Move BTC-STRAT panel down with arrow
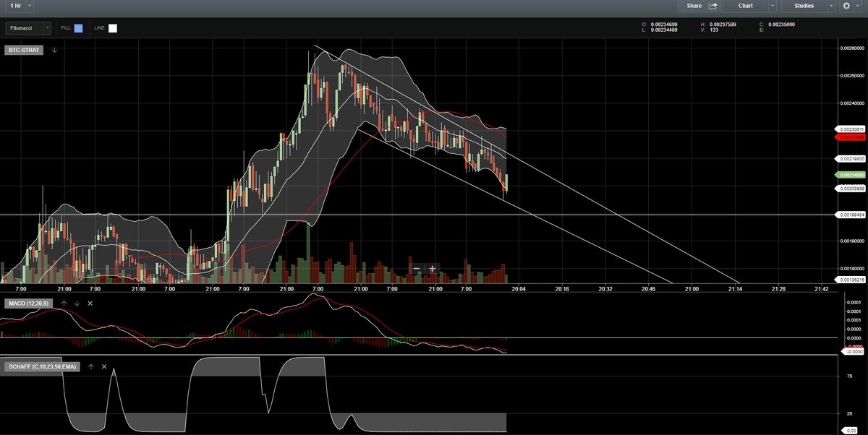The width and height of the screenshot is (868, 435). pos(54,50)
